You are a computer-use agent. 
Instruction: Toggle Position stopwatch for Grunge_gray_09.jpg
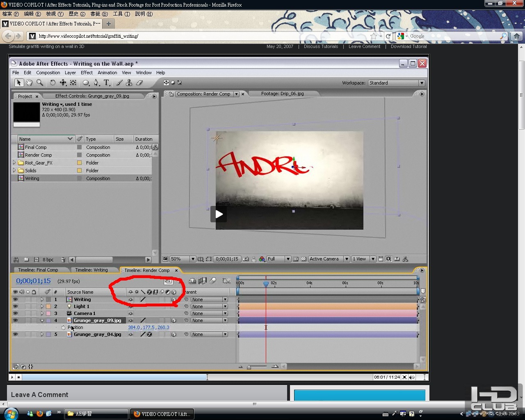pyautogui.click(x=63, y=327)
